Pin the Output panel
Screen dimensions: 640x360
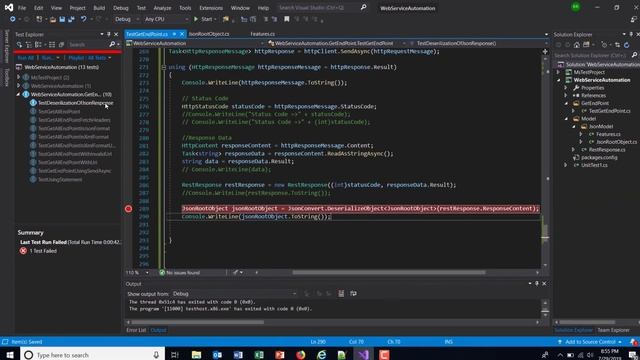point(537,283)
